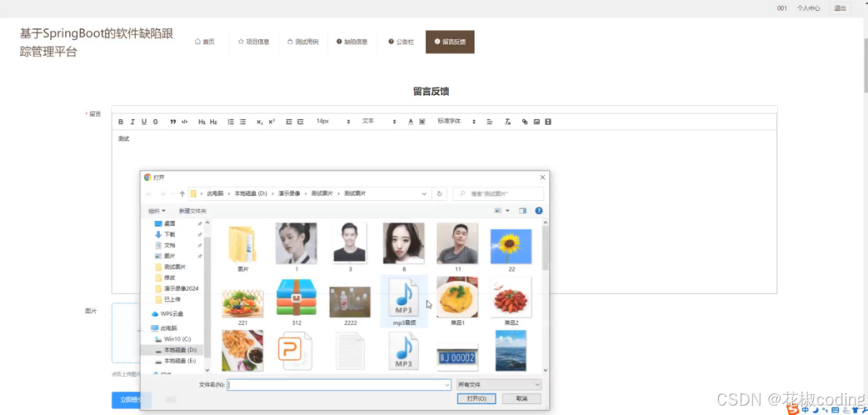Apply subscript formatting in the editor
868x415 pixels.
(260, 122)
